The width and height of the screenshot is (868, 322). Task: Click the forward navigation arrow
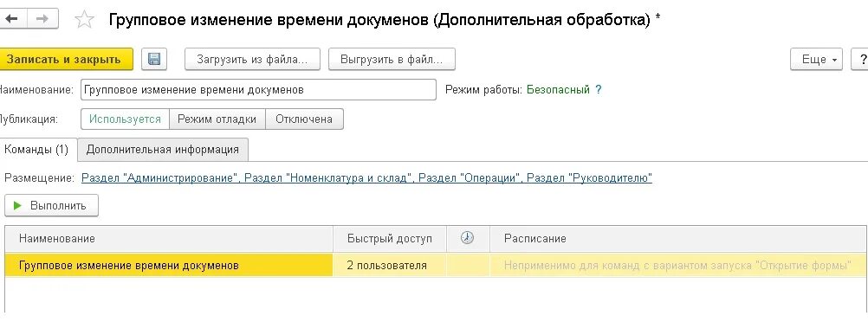pyautogui.click(x=42, y=19)
